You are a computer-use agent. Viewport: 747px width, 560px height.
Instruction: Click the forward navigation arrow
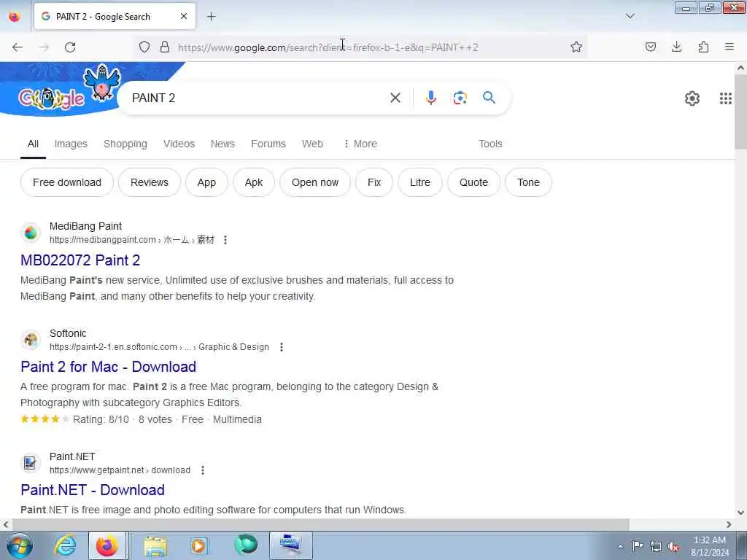(x=44, y=47)
